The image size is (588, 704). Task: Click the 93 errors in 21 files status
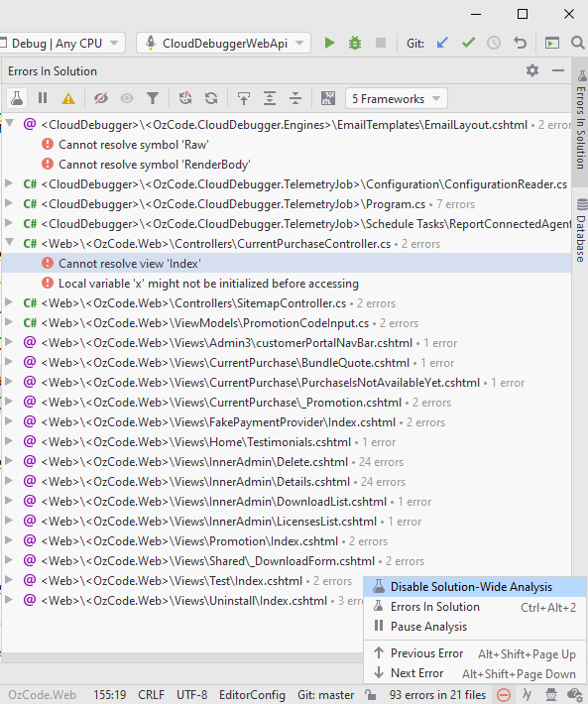(437, 695)
